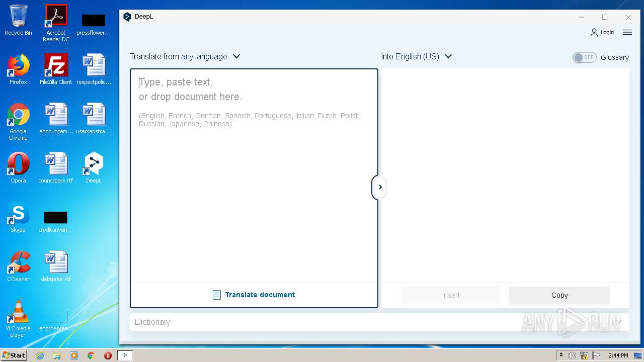Viewport: 644px width, 362px height.
Task: Expand the Dictionary section
Action: click(x=379, y=322)
